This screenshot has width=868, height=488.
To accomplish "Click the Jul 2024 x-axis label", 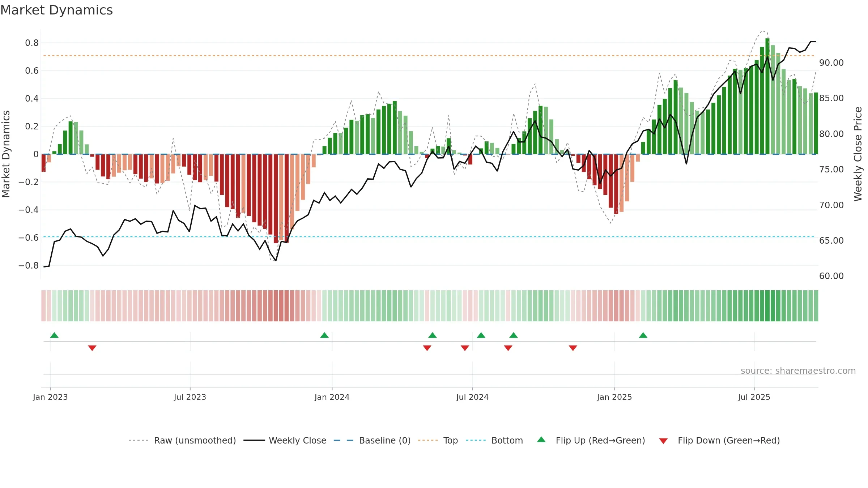I will (x=472, y=397).
